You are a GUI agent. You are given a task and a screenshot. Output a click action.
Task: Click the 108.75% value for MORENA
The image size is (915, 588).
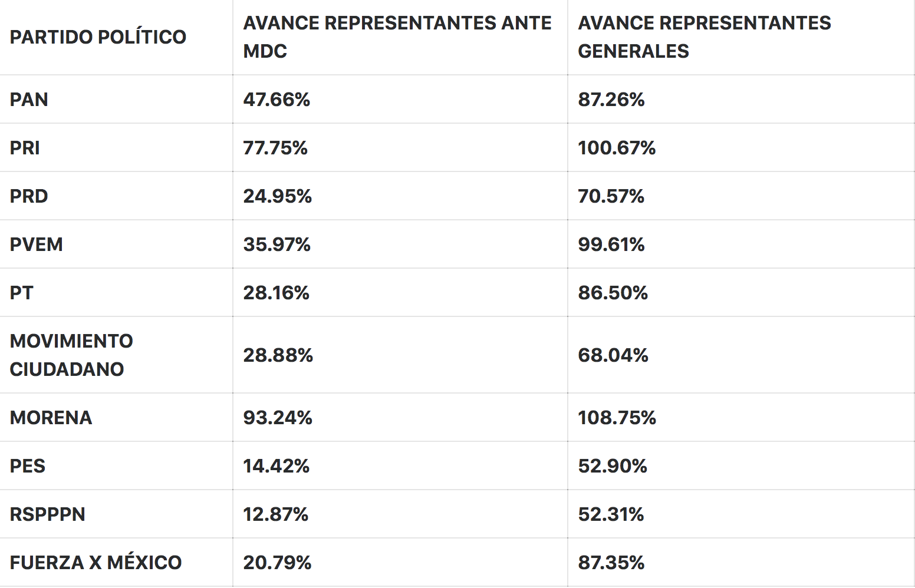[x=617, y=418]
